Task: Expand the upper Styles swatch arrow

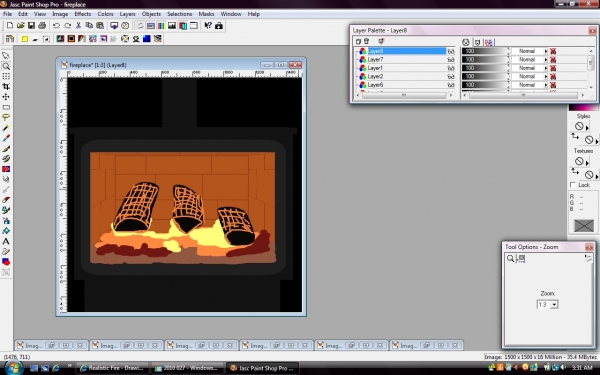Action: coord(587,128)
